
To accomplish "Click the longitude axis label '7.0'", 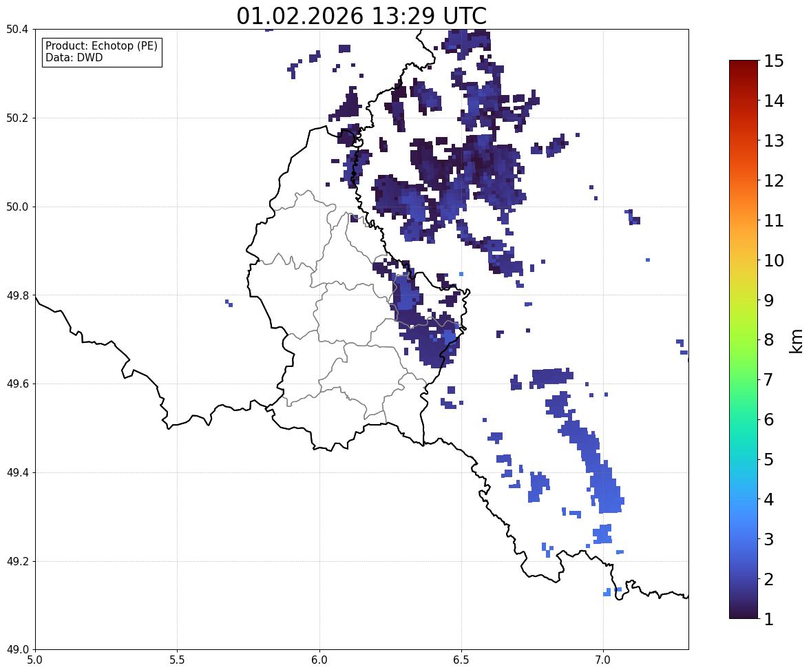I will [x=603, y=660].
